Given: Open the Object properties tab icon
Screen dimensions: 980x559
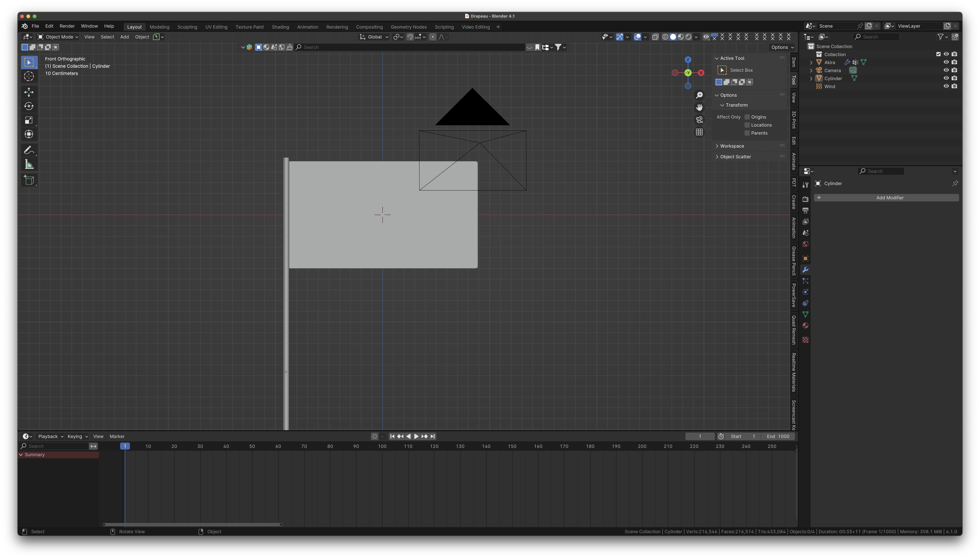Looking at the screenshot, I should coord(805,258).
